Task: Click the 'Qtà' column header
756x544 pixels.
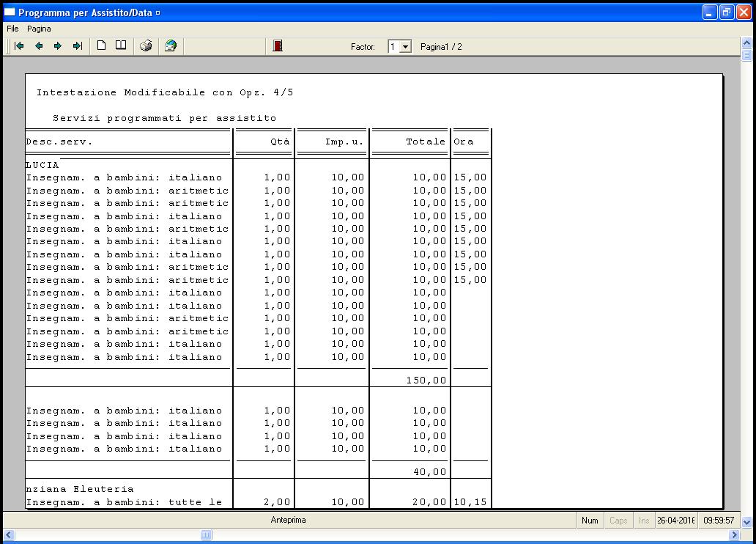Action: point(280,142)
